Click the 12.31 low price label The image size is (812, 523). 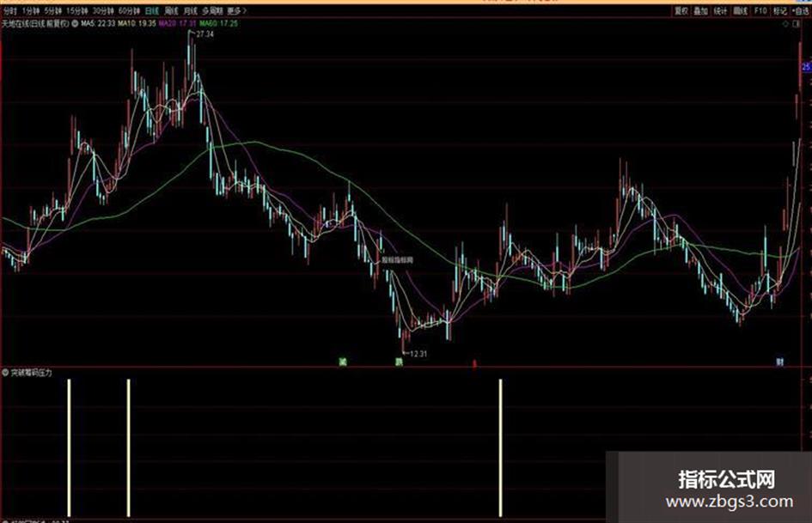point(418,354)
